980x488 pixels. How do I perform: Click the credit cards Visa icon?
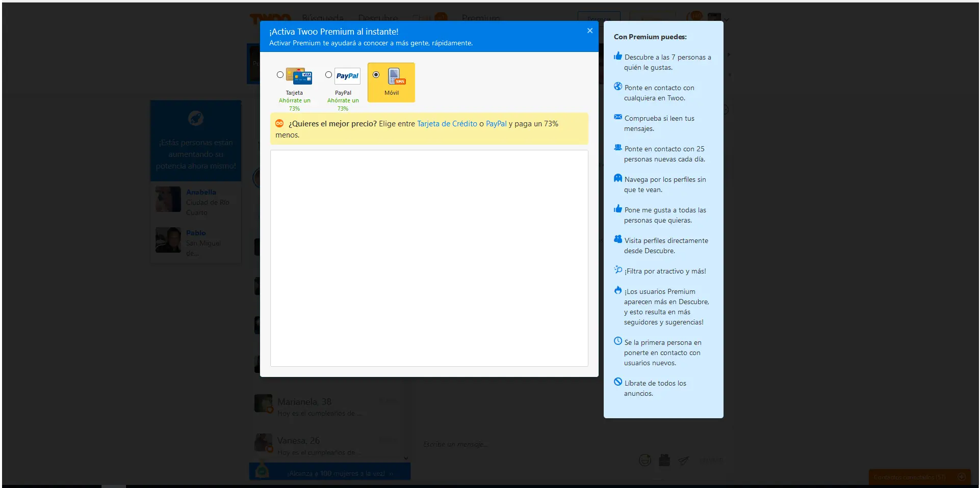click(299, 76)
